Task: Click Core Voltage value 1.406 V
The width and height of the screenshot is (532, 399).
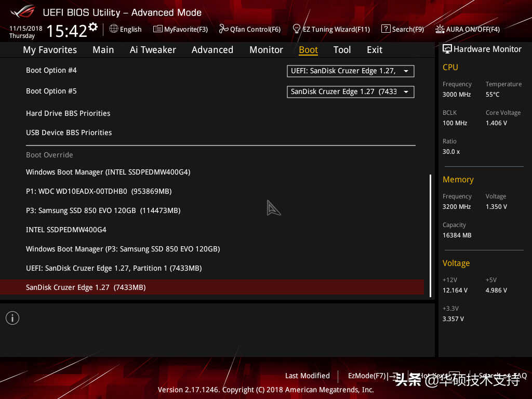Action: (496, 123)
